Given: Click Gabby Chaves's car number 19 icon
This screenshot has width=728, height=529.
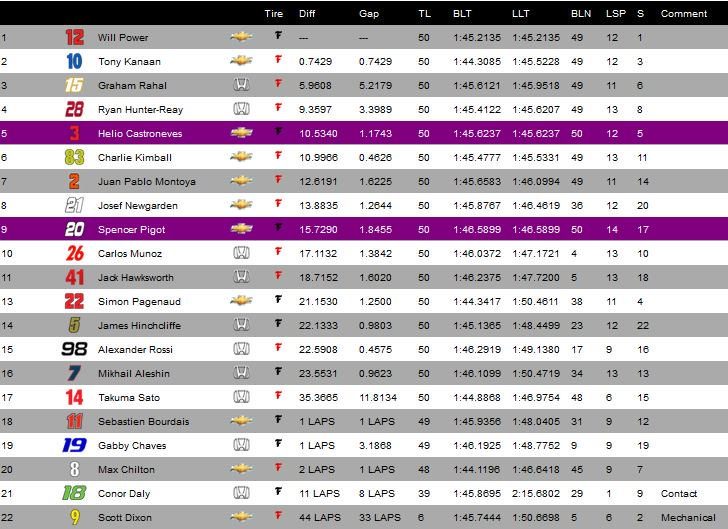Looking at the screenshot, I should click(x=74, y=445).
